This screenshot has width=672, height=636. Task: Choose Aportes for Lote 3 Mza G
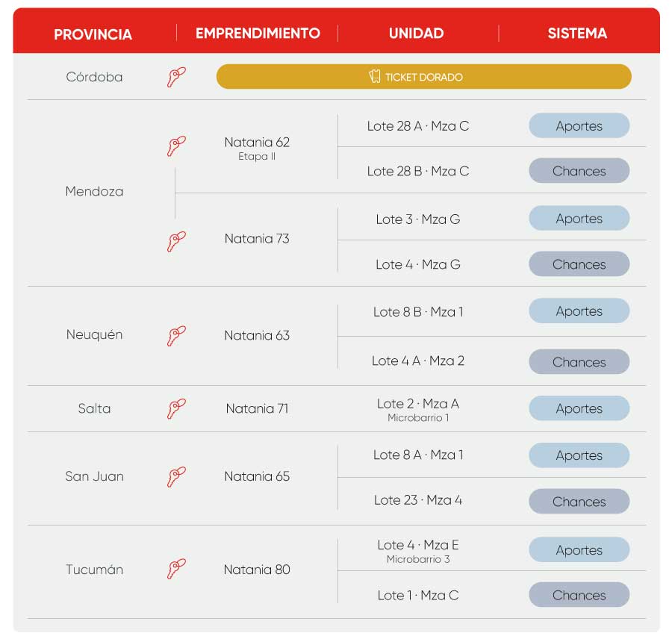pyautogui.click(x=579, y=218)
